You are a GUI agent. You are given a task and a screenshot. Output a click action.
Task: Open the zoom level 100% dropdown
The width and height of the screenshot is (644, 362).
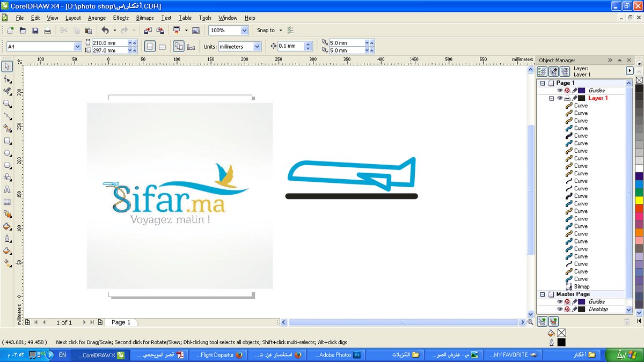[245, 31]
